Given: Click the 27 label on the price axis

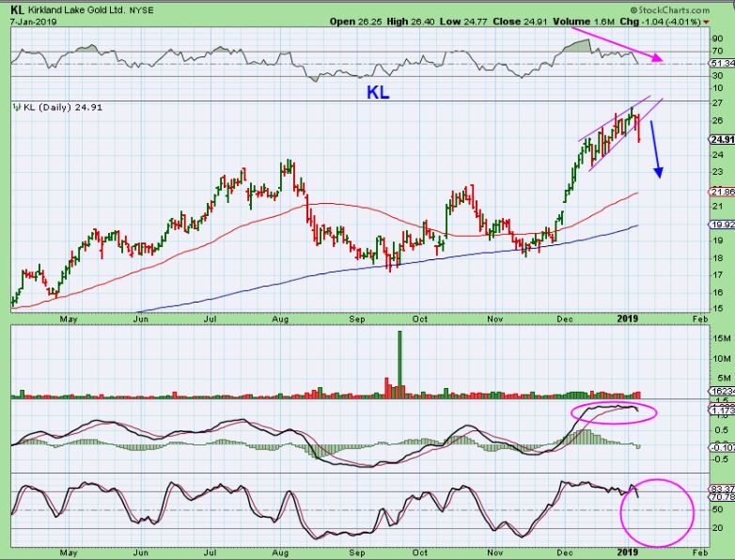Looking at the screenshot, I should [717, 103].
